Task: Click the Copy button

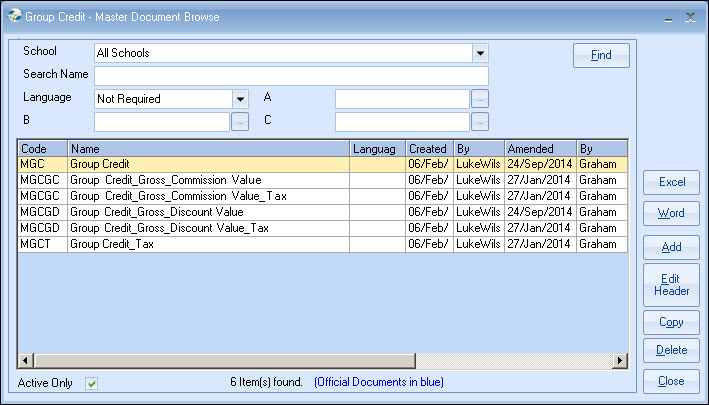Action: pyautogui.click(x=671, y=322)
